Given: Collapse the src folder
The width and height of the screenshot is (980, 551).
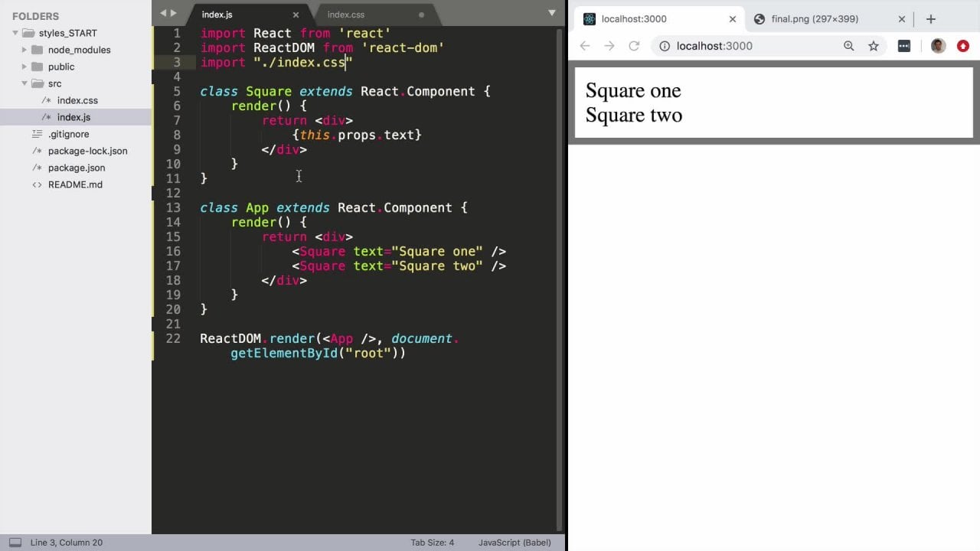Looking at the screenshot, I should pos(24,83).
